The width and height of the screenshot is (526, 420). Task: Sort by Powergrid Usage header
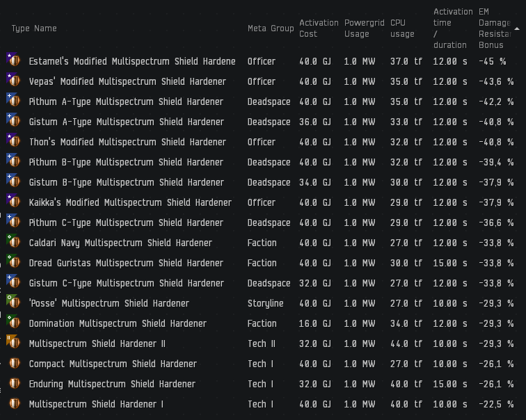pyautogui.click(x=364, y=29)
